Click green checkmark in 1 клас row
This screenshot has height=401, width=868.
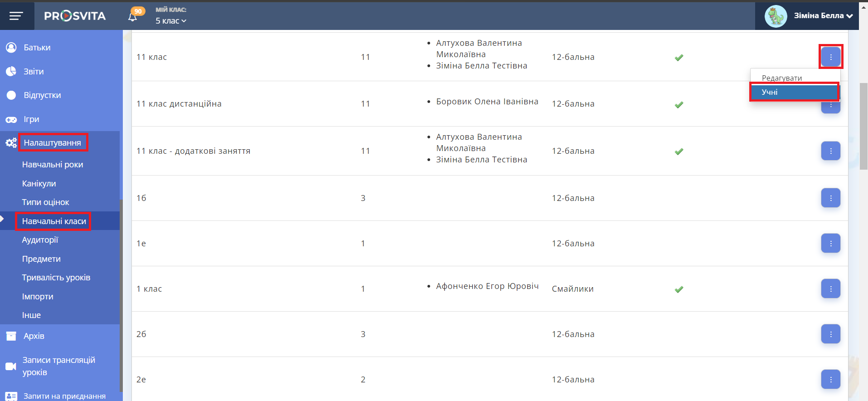click(679, 289)
